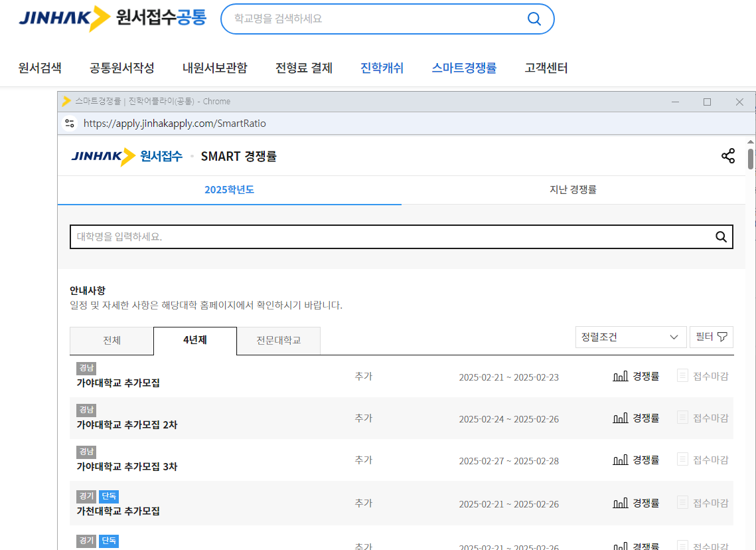This screenshot has height=550, width=756.
Task: Click the magnifier icon in university search
Action: coord(721,237)
